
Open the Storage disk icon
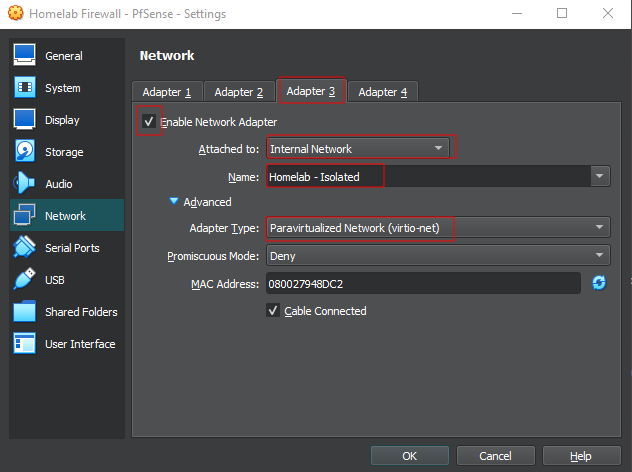[x=25, y=151]
